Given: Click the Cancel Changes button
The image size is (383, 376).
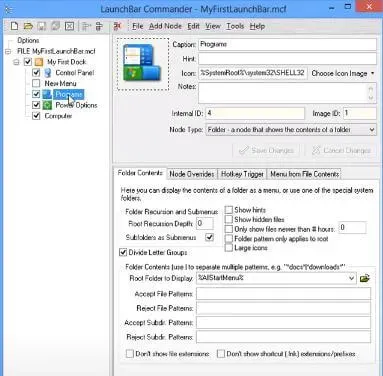Looking at the screenshot, I should (341, 150).
